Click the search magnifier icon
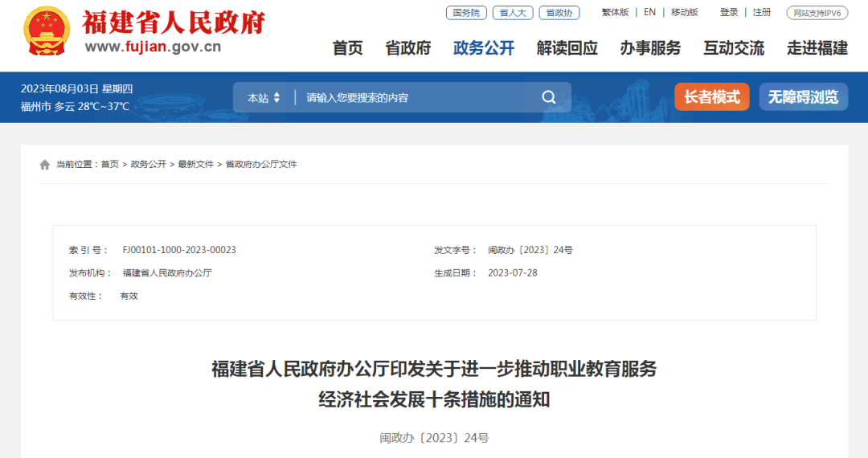 click(x=549, y=97)
